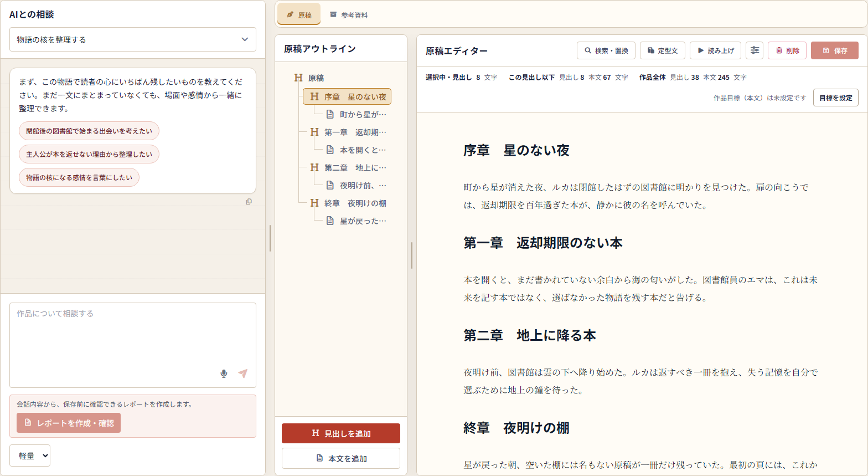Select 第一章 返却期… heading in outline
868x476 pixels.
348,132
